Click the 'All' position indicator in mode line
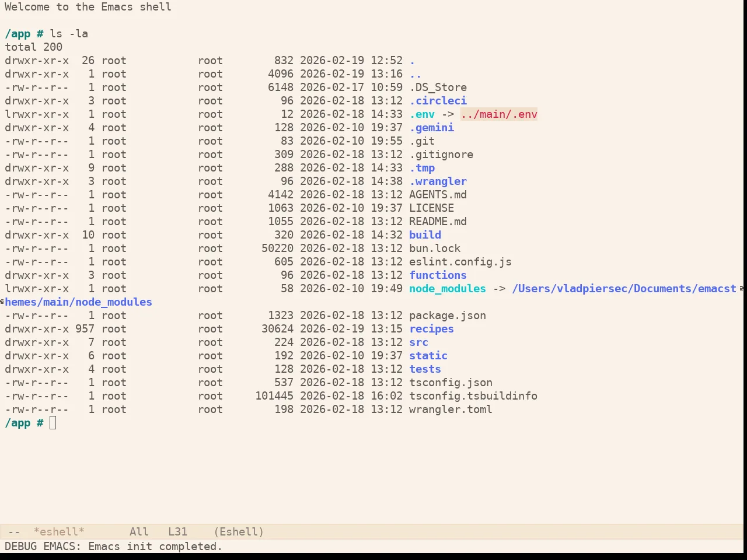This screenshot has height=560, width=747. (x=139, y=532)
